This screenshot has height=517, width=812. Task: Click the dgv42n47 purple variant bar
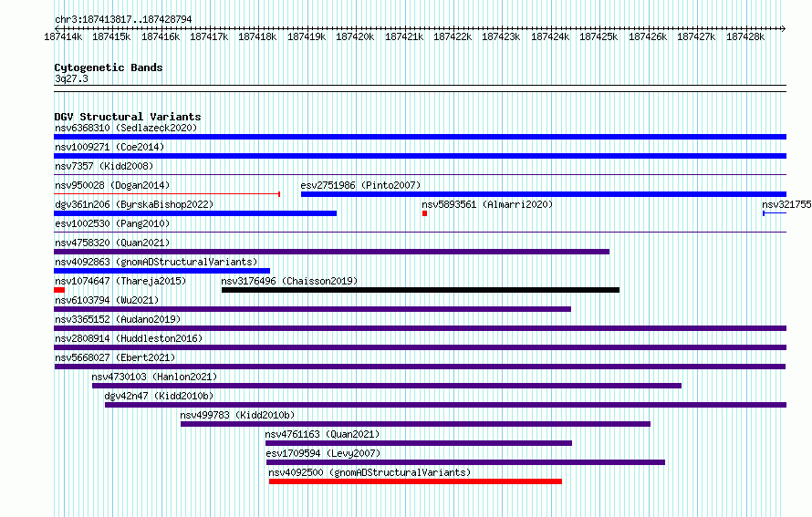(x=445, y=405)
